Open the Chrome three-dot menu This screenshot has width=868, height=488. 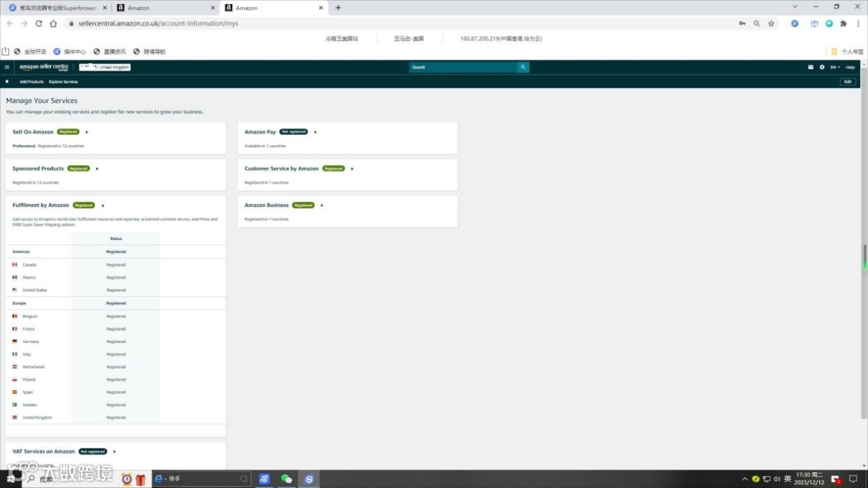click(858, 23)
